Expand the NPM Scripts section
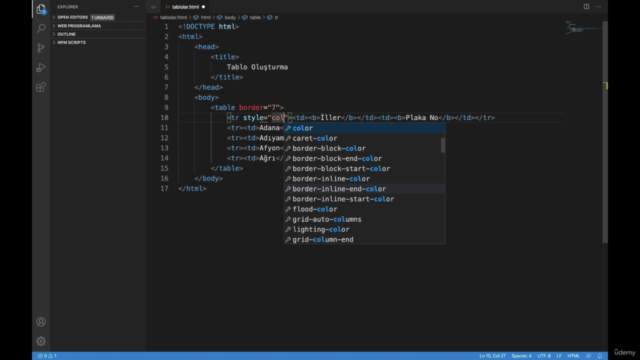The image size is (640, 360). coord(98,42)
